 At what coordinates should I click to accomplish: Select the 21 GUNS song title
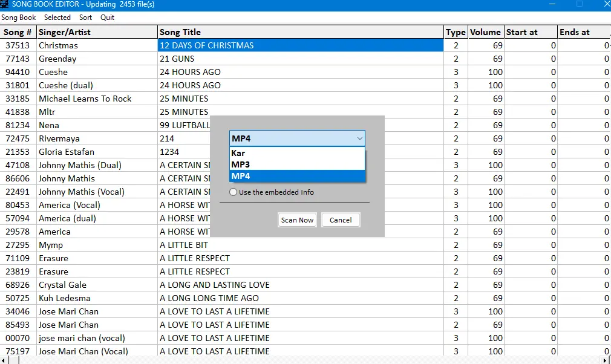pos(301,59)
